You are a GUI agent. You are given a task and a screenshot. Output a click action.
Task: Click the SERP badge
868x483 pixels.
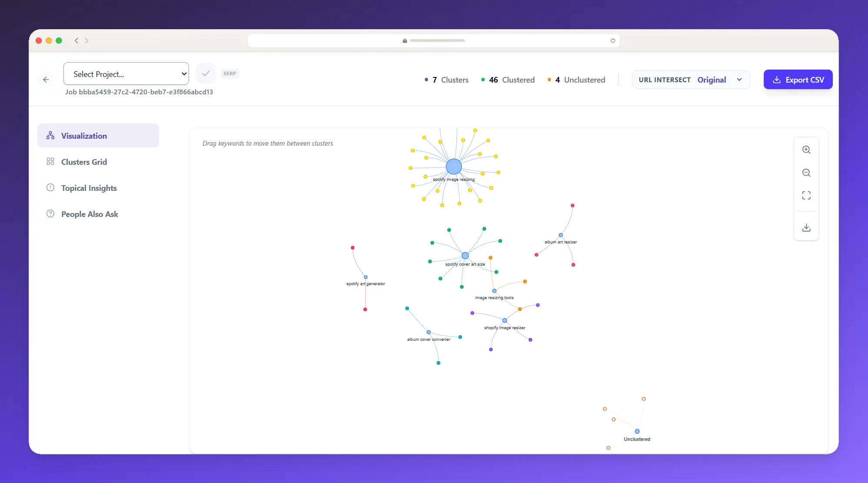(230, 73)
